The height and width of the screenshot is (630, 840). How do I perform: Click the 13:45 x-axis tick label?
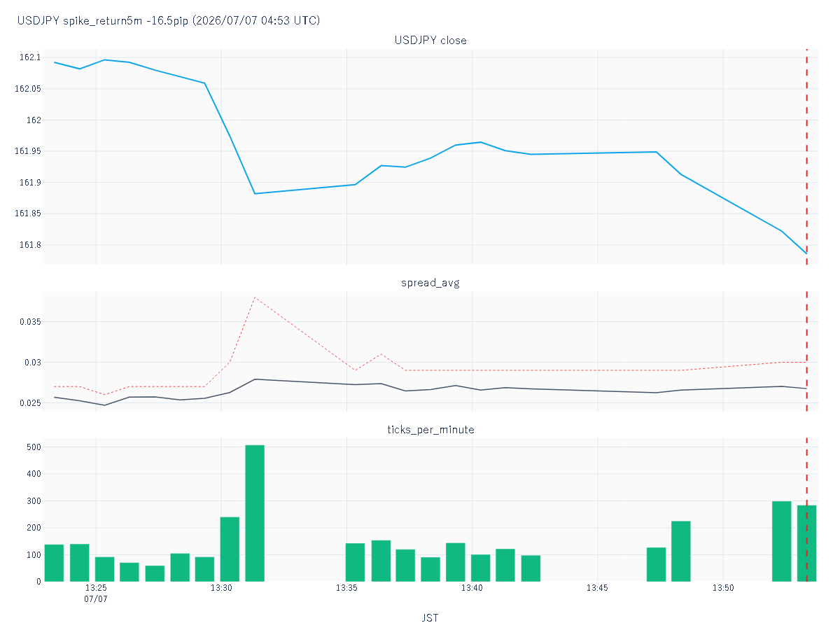[x=597, y=588]
